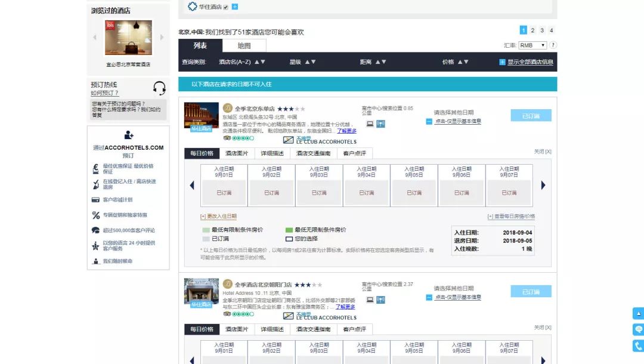The image size is (644, 364).
Task: Click the currency help question mark icon
Action: tap(553, 45)
